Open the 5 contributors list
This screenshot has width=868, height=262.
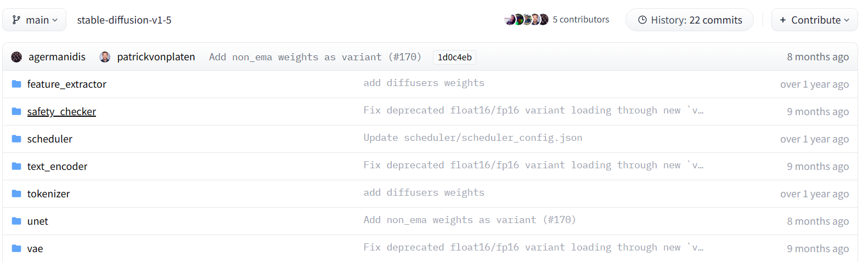(580, 20)
